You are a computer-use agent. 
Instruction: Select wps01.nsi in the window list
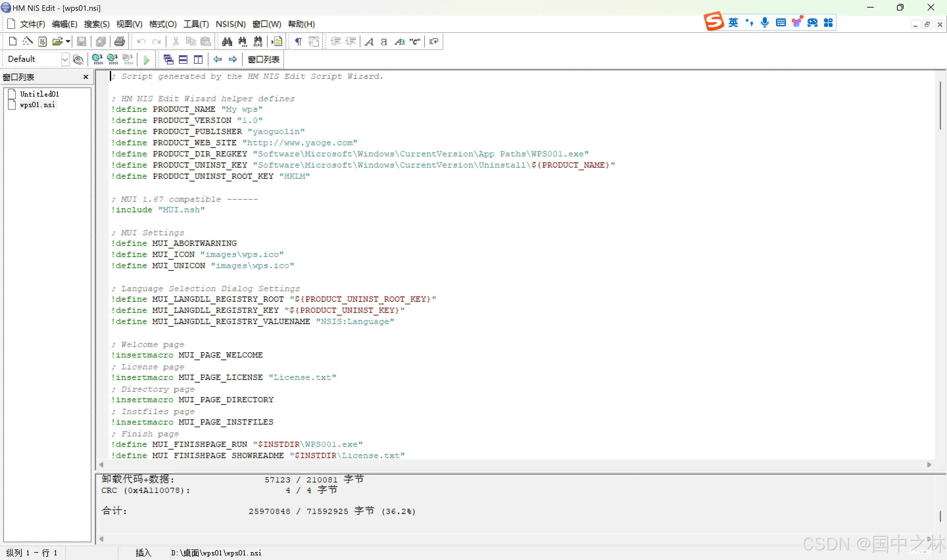click(x=37, y=105)
